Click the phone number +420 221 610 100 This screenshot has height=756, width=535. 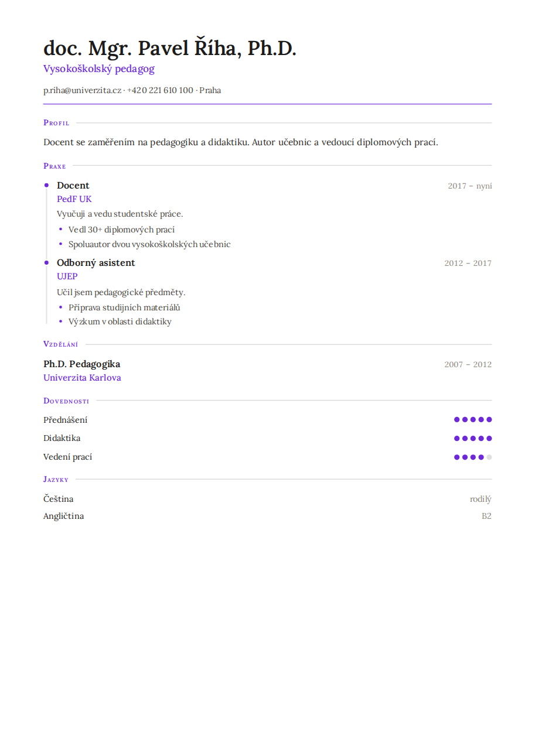(160, 90)
